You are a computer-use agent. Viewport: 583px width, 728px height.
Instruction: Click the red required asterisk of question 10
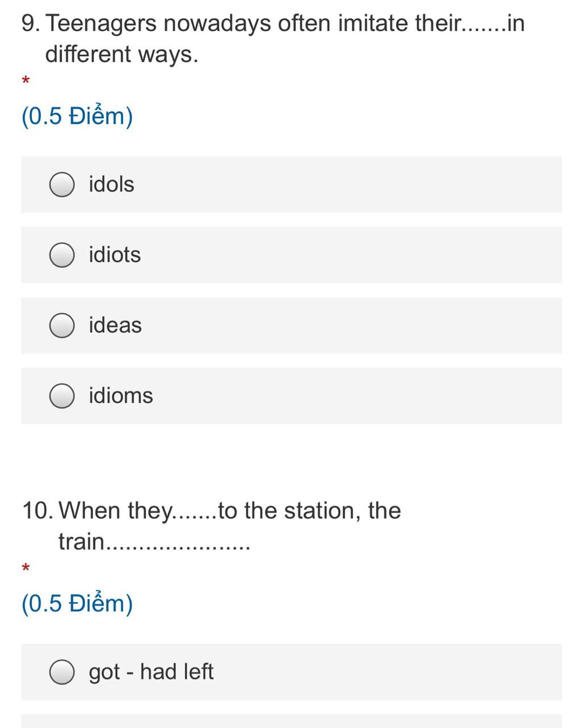coord(26,568)
